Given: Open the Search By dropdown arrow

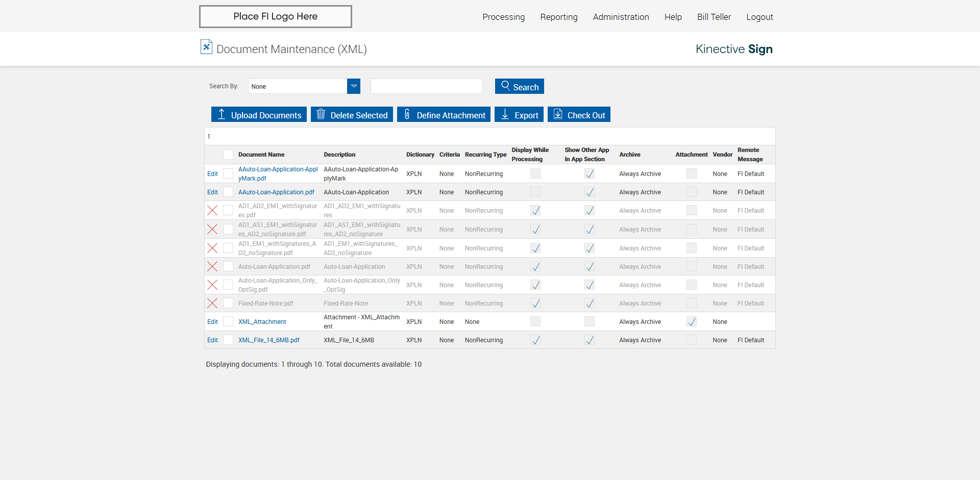Looking at the screenshot, I should (x=354, y=86).
